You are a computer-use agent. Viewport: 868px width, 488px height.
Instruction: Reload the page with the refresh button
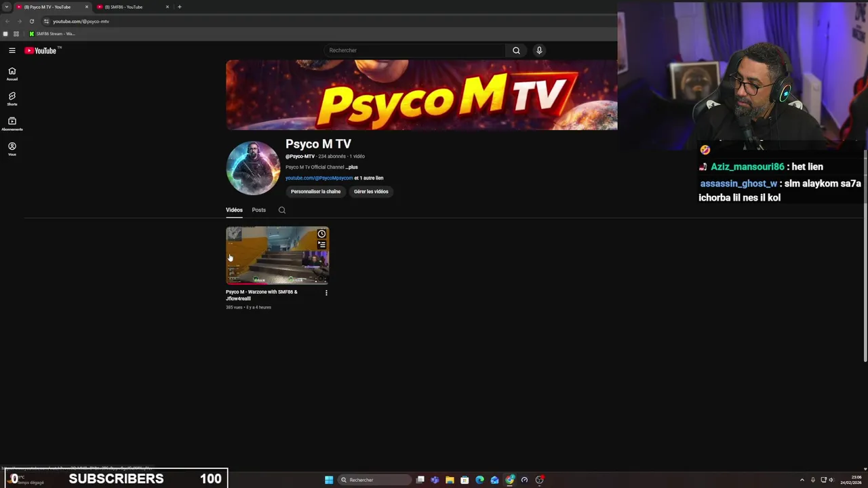click(x=31, y=21)
